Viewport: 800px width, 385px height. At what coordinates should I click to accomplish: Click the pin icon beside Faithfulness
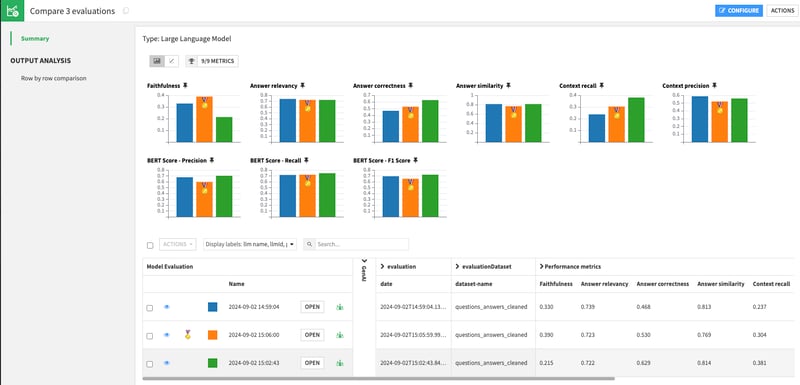185,86
